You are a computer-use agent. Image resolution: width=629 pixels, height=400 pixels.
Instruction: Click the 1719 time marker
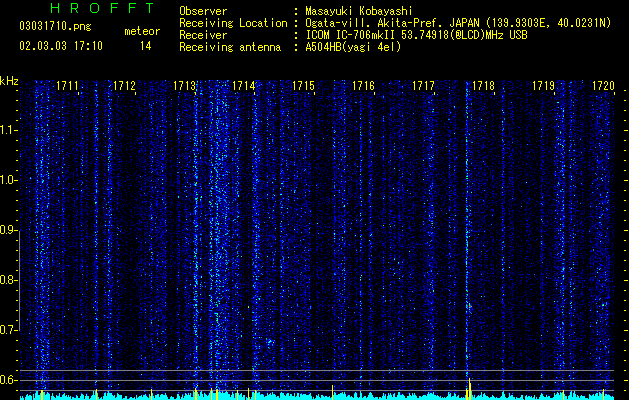click(543, 86)
